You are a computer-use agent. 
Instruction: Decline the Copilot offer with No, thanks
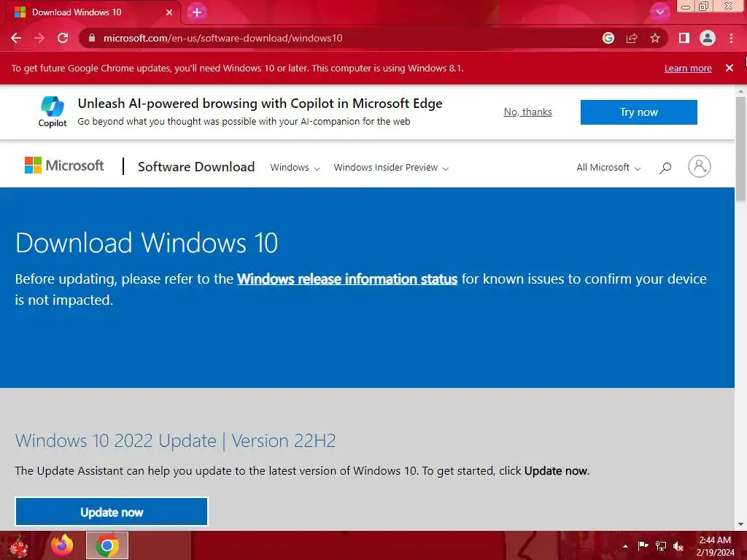[528, 112]
